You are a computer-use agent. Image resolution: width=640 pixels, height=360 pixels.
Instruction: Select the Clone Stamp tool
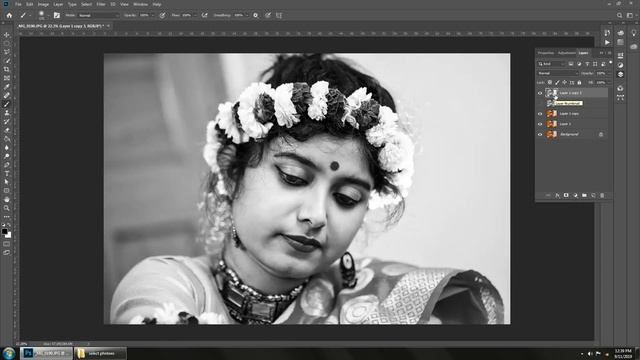click(7, 113)
